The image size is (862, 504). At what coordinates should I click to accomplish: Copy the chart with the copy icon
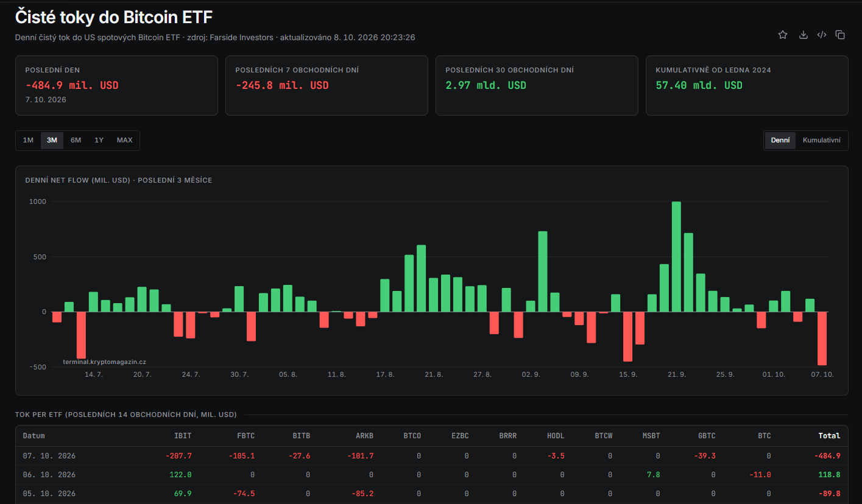point(840,35)
